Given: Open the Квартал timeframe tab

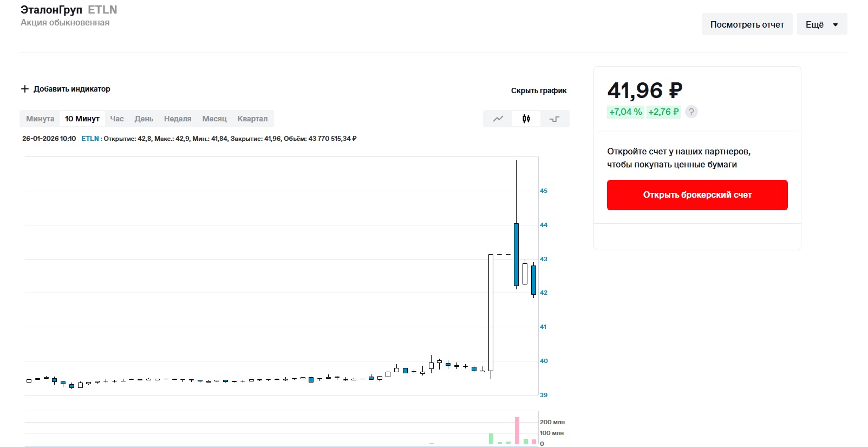Looking at the screenshot, I should 252,119.
